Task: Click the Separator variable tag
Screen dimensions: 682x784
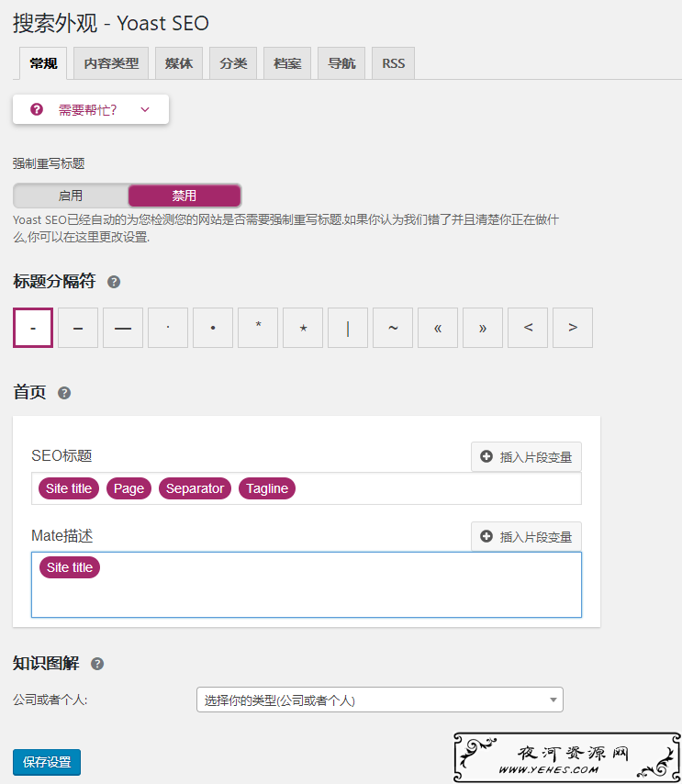Action: point(195,488)
